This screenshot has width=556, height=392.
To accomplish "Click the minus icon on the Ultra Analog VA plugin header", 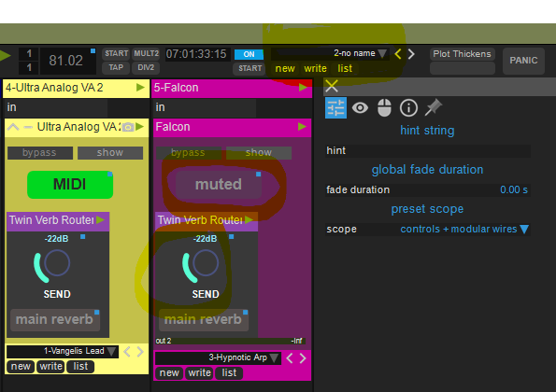I will [x=28, y=127].
